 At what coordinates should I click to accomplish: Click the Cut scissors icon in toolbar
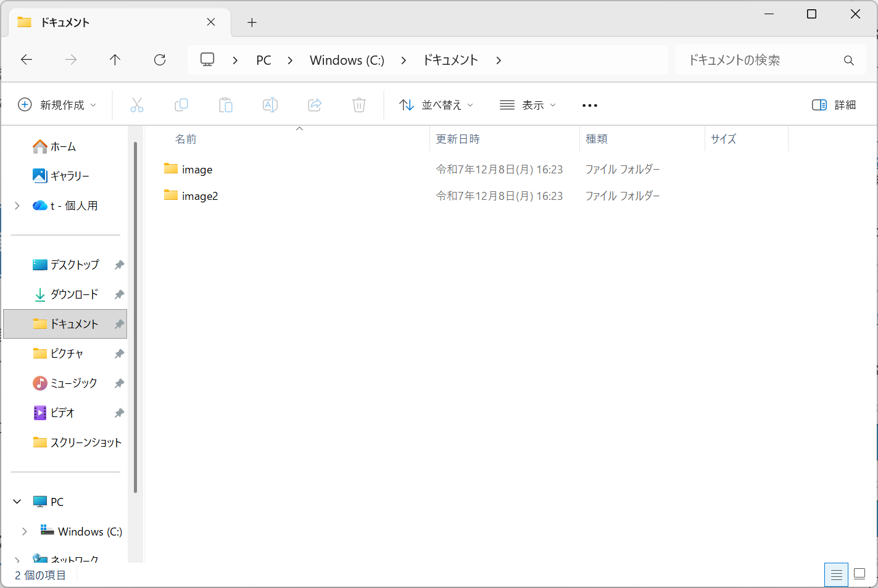point(137,105)
